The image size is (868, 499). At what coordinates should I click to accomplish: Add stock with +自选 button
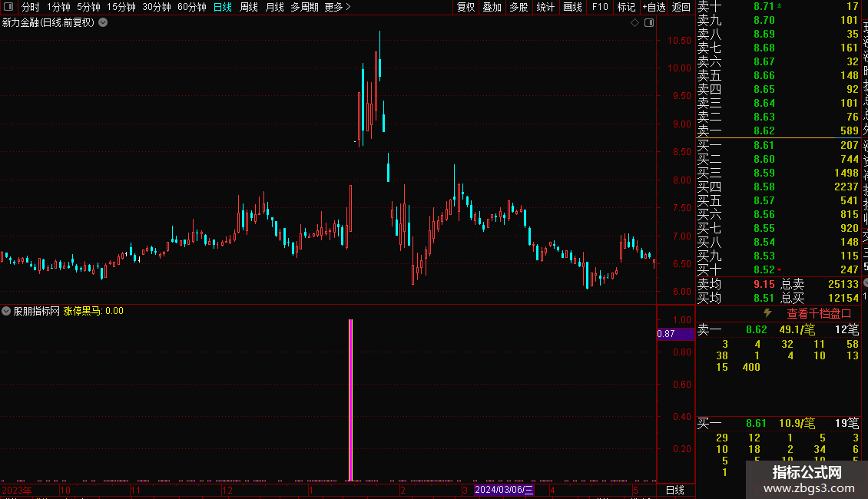tap(654, 7)
